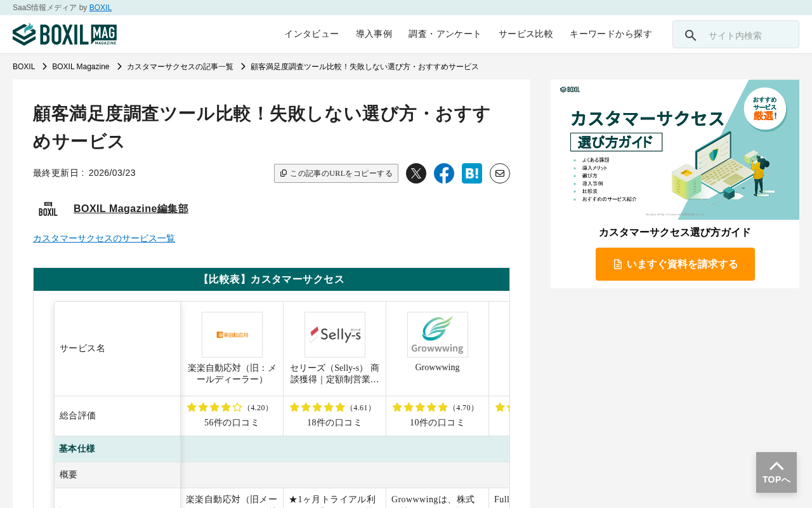Copy the article URL button

pos(336,173)
